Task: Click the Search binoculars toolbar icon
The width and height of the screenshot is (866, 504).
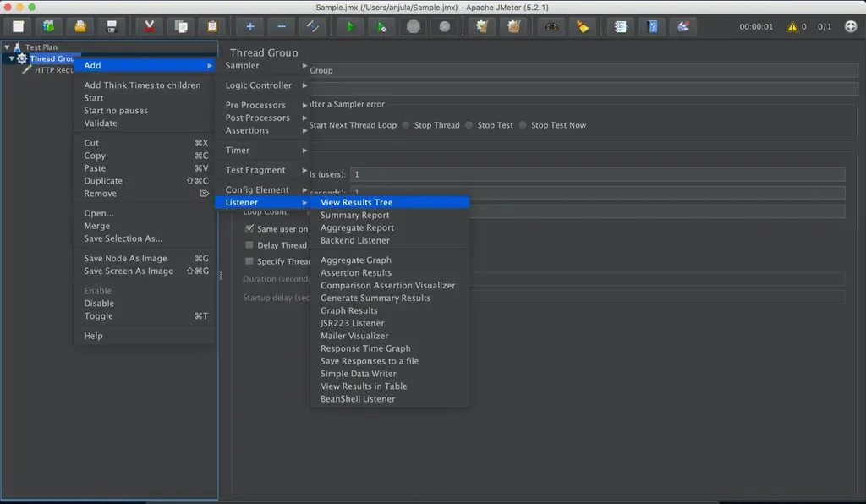Action: (551, 26)
